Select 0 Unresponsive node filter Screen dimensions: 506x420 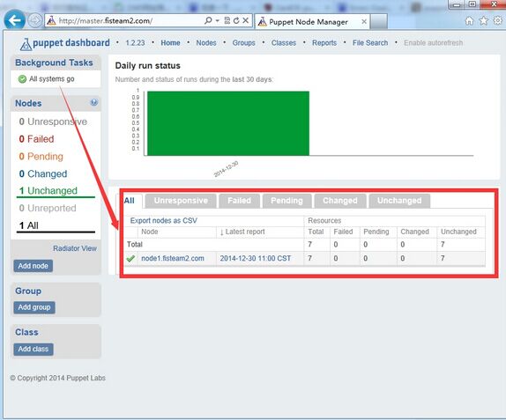[53, 122]
